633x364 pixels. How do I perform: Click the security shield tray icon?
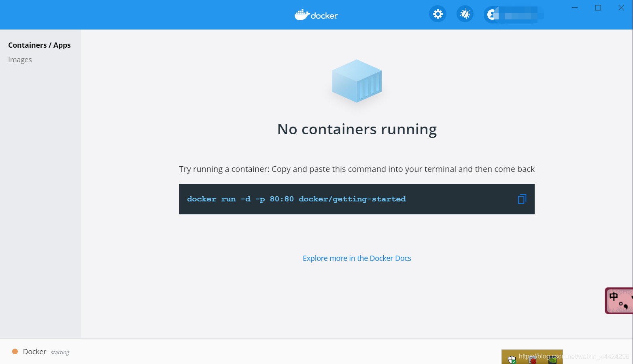pyautogui.click(x=512, y=359)
